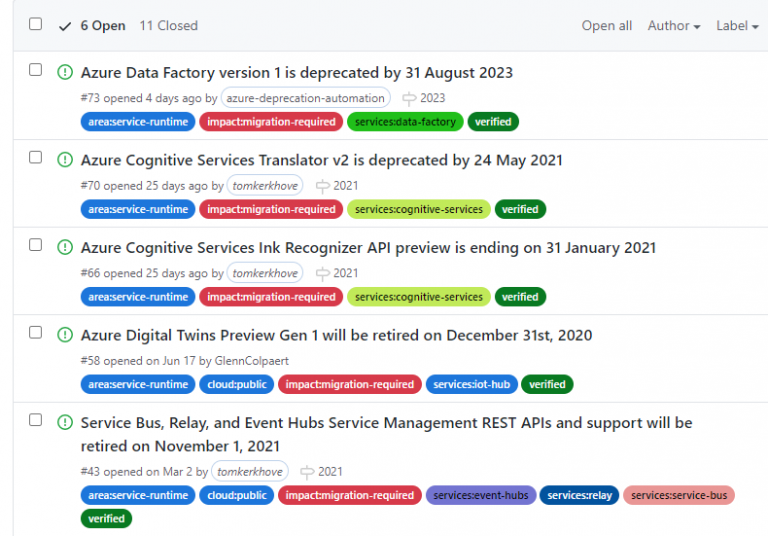768x536 pixels.
Task: Expand the Label filter dropdown
Action: [737, 26]
